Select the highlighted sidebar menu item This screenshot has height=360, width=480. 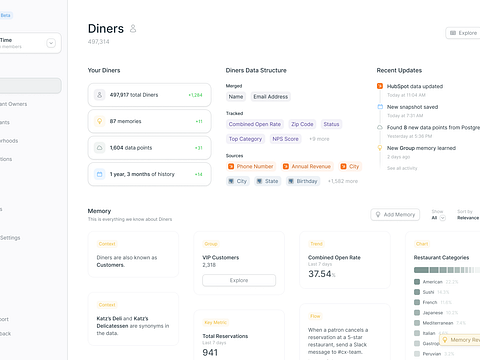[x=30, y=86]
